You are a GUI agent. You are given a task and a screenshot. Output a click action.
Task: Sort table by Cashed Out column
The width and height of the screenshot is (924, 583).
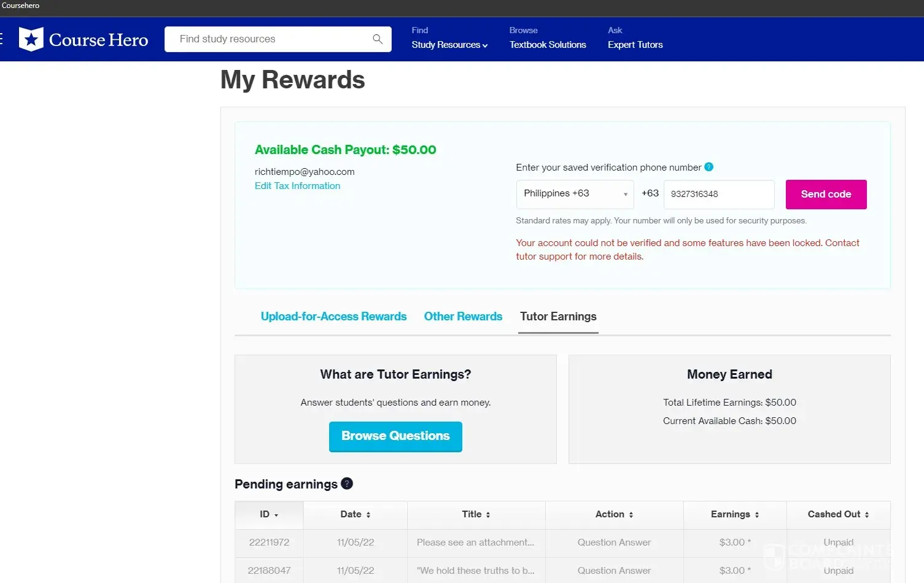[866, 515]
